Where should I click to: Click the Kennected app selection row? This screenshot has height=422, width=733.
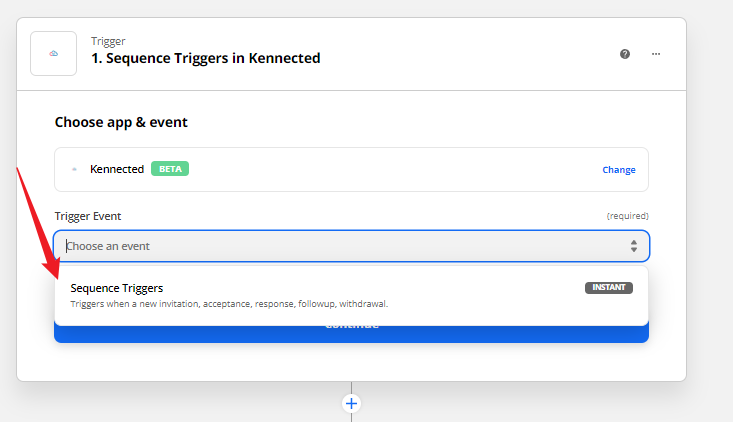(x=352, y=169)
